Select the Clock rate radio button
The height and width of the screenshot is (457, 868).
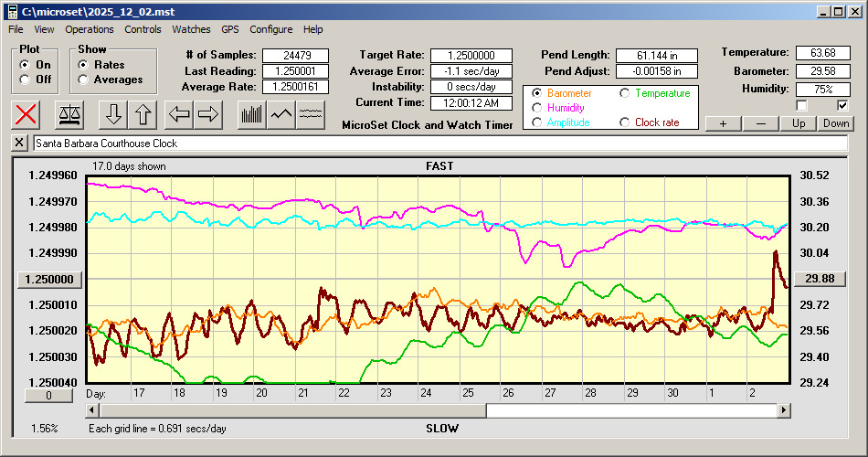coord(625,122)
